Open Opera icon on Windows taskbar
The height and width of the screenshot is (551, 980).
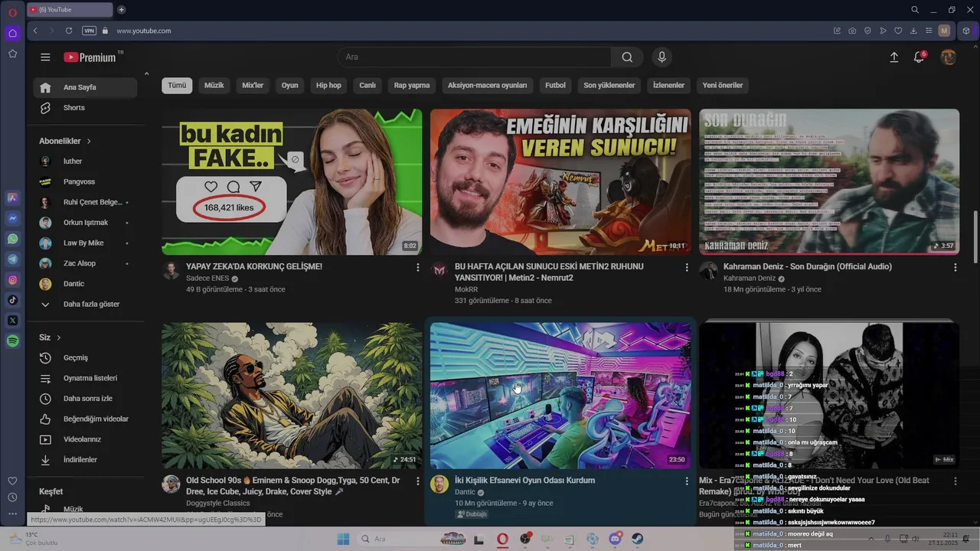502,539
